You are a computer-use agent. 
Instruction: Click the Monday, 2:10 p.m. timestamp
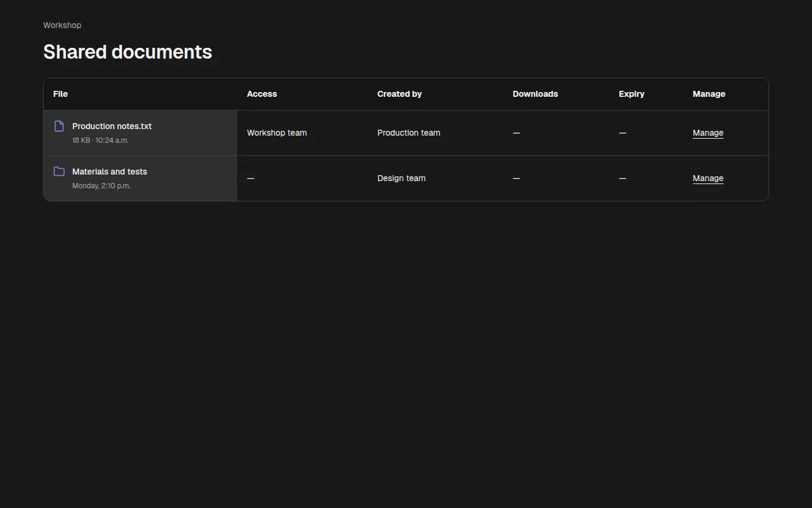coord(101,186)
